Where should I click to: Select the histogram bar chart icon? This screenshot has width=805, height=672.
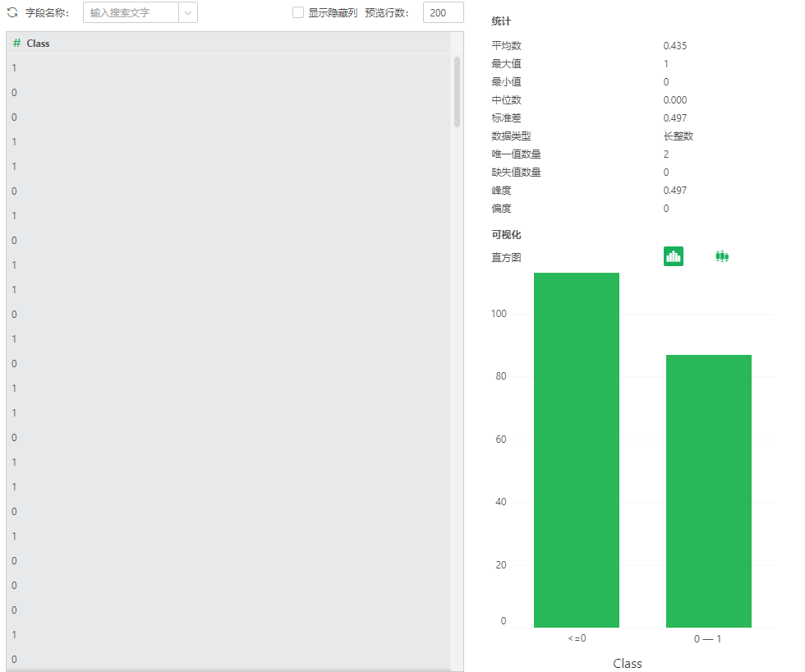674,256
